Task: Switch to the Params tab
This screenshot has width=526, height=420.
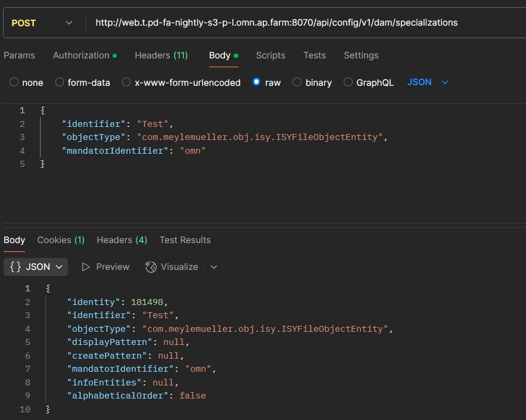Action: pyautogui.click(x=20, y=55)
